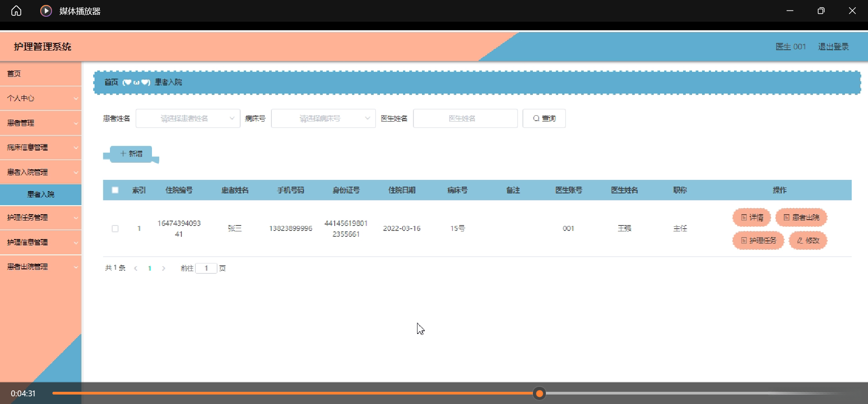Screen dimensions: 868x404
Task: Select the header select-all checkbox
Action: click(115, 190)
